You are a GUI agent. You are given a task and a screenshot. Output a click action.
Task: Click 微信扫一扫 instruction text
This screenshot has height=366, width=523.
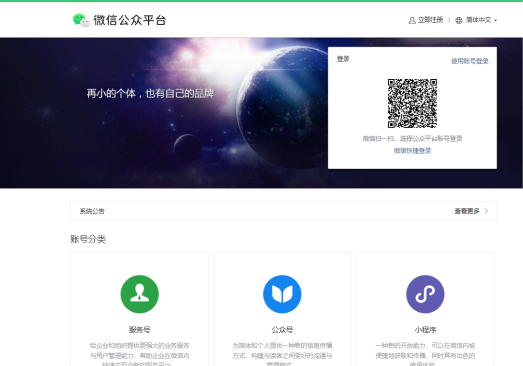click(412, 138)
